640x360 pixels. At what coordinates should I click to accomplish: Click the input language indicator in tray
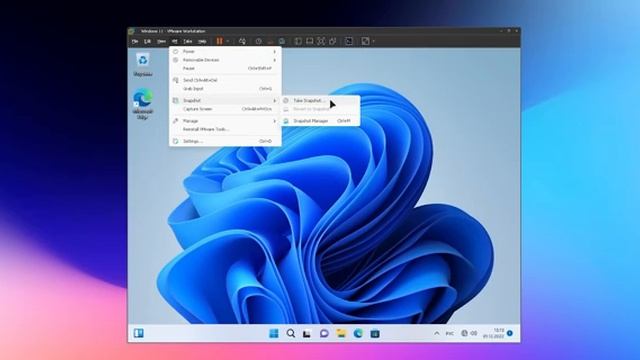coord(449,333)
